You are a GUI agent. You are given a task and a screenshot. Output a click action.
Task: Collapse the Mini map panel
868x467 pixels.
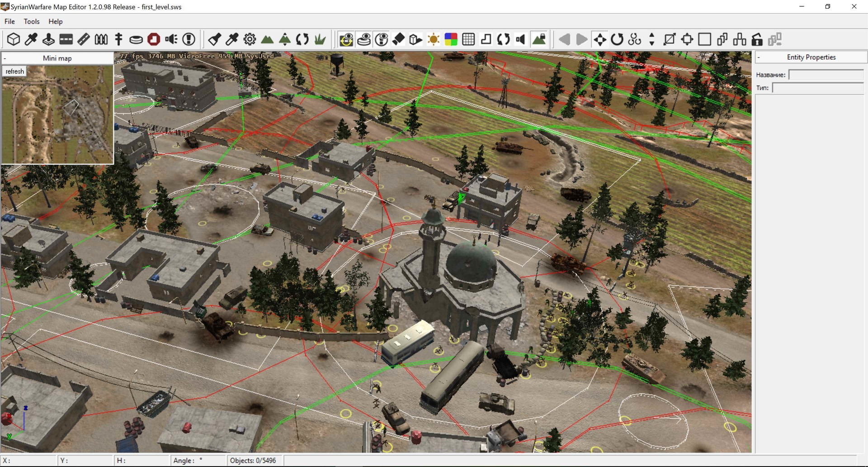tap(5, 58)
